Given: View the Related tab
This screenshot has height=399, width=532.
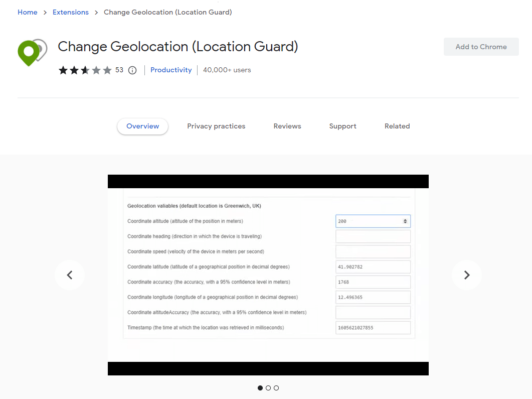Looking at the screenshot, I should [x=397, y=126].
